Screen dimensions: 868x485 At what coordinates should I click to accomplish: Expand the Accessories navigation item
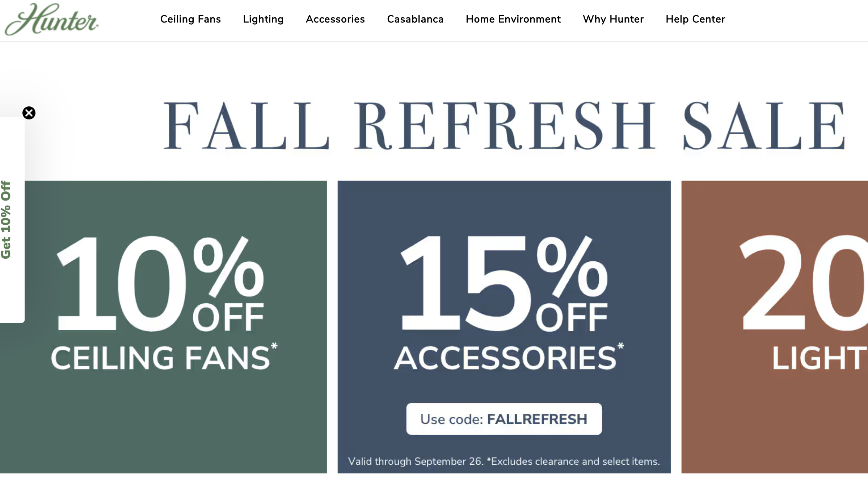pyautogui.click(x=335, y=19)
